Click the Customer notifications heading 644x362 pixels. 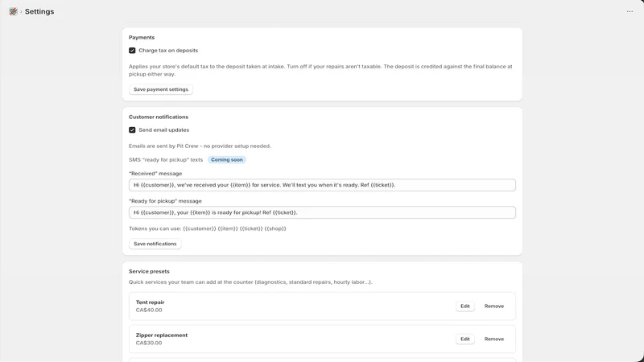point(159,117)
